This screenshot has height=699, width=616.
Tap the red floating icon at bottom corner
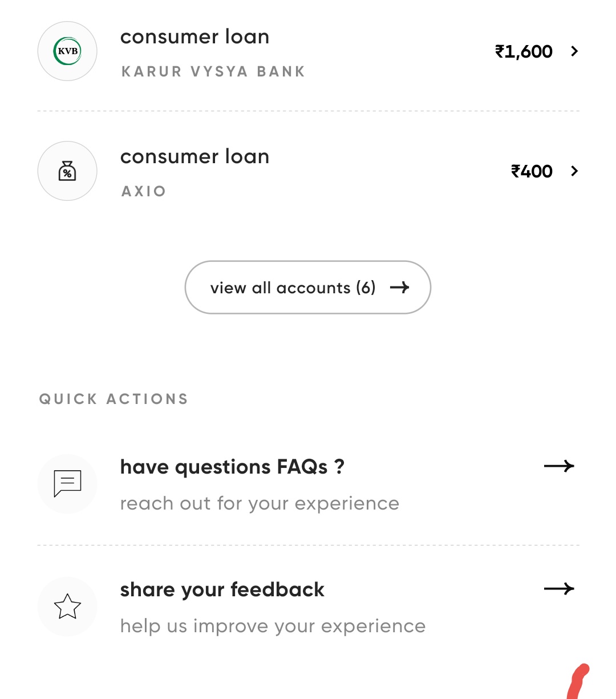[x=578, y=682]
